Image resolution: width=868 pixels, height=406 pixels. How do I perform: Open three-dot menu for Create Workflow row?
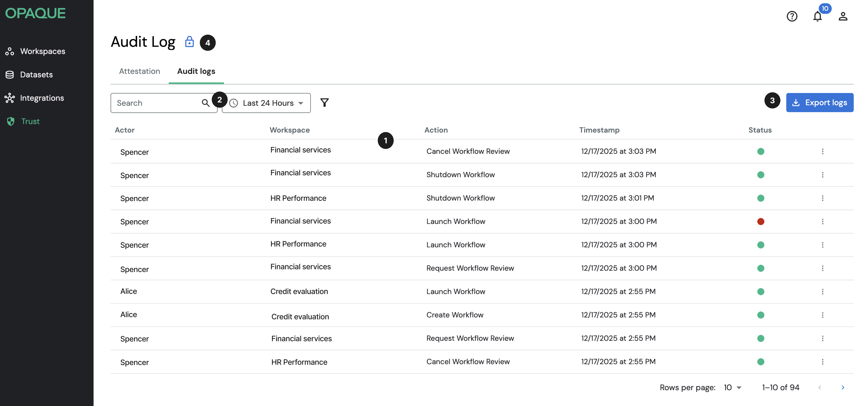click(822, 315)
